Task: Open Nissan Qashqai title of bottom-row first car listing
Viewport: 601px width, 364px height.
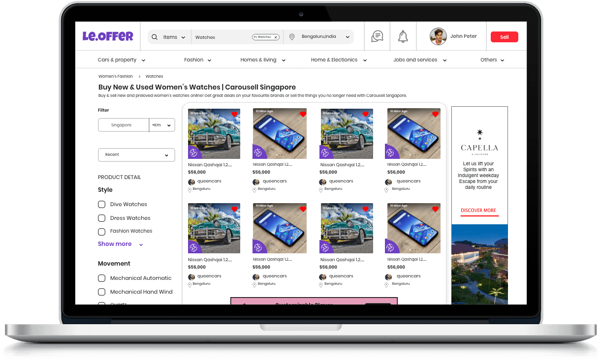Action: coord(210,260)
